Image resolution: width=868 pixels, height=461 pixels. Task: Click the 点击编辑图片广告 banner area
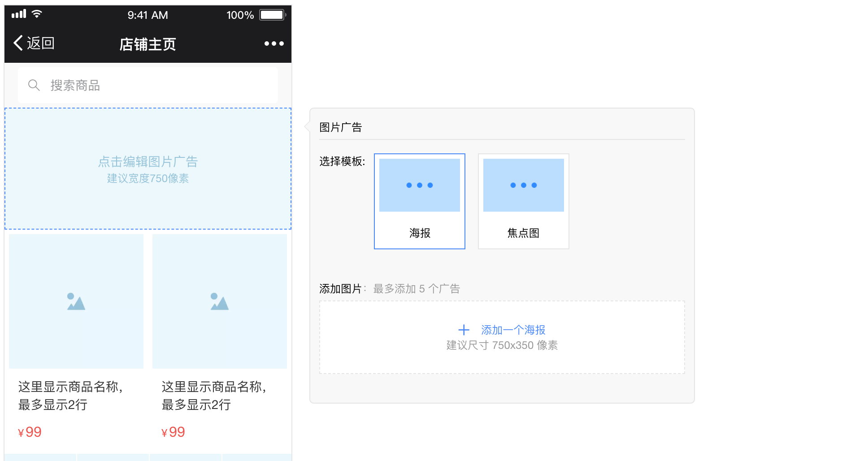coord(148,169)
